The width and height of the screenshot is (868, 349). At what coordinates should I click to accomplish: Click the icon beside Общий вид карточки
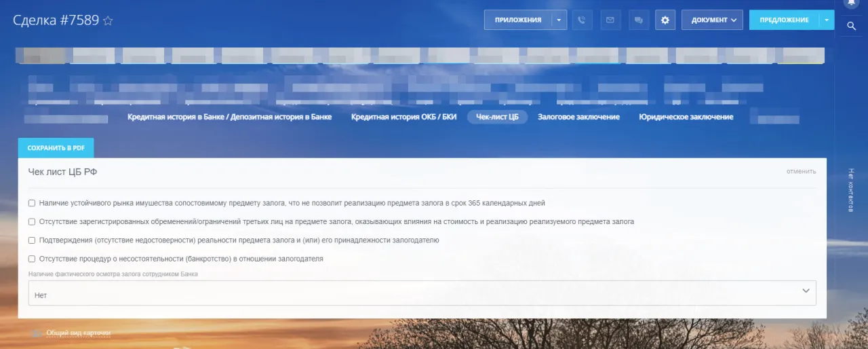point(37,333)
